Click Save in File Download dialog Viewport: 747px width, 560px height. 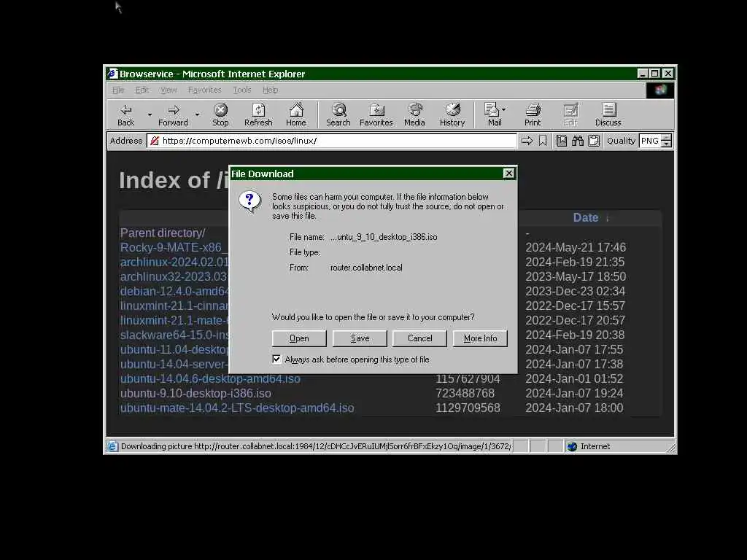pyautogui.click(x=360, y=338)
